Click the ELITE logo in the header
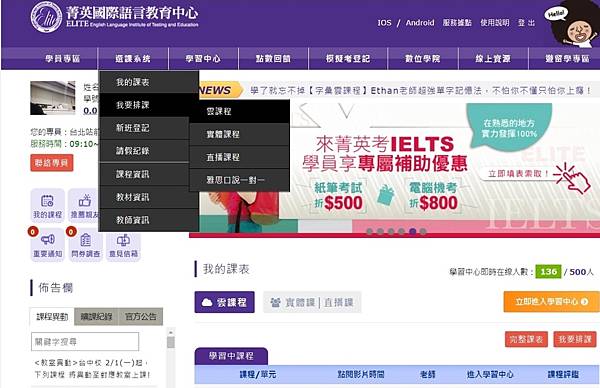This screenshot has width=600, height=388. pos(114,17)
